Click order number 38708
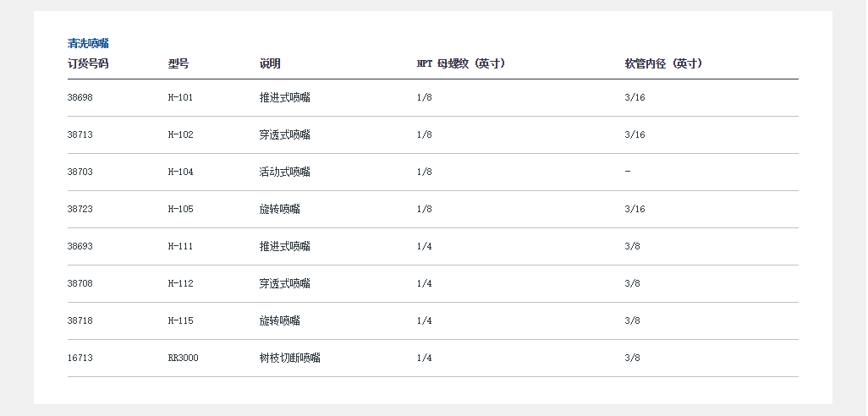Image resolution: width=868 pixels, height=416 pixels. [x=80, y=284]
